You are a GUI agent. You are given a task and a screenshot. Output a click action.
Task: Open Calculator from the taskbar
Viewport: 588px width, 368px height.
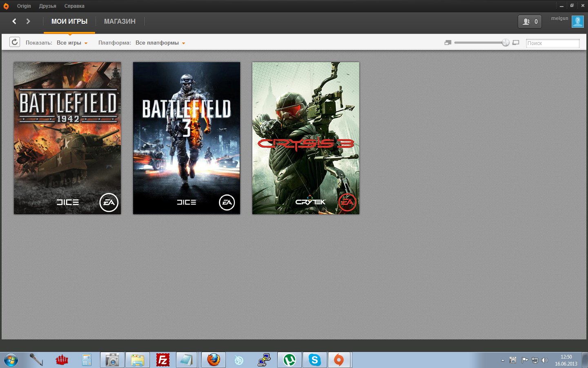pyautogui.click(x=87, y=360)
